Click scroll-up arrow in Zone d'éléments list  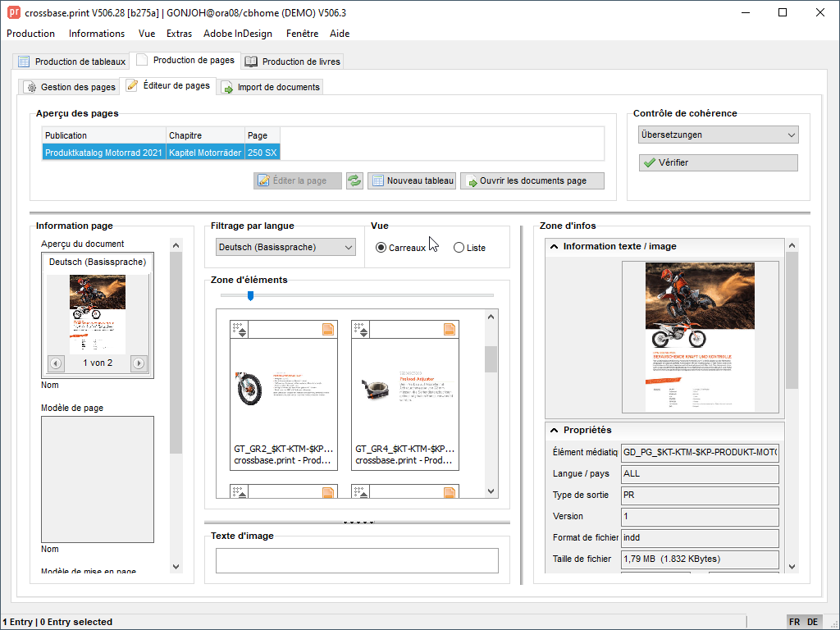(x=491, y=317)
